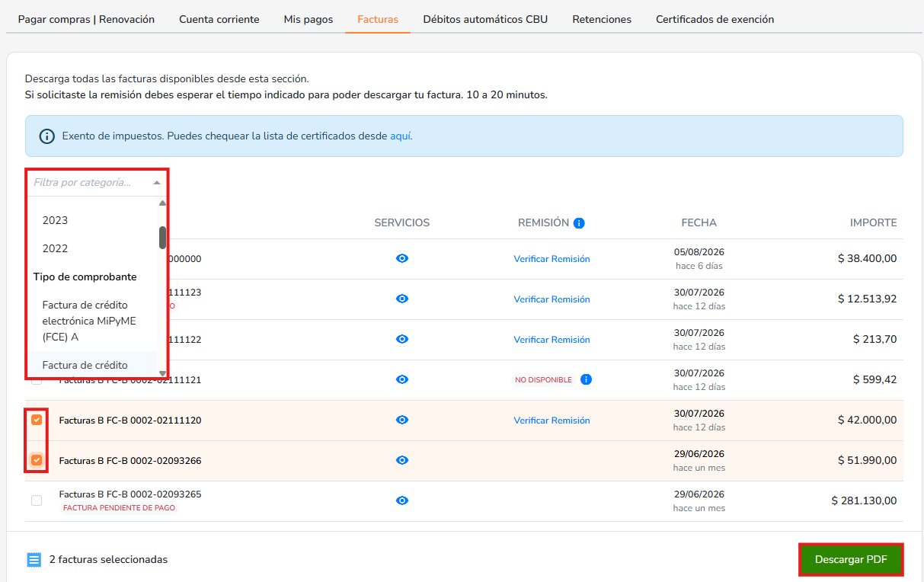Select the Facturas tab

tap(378, 19)
